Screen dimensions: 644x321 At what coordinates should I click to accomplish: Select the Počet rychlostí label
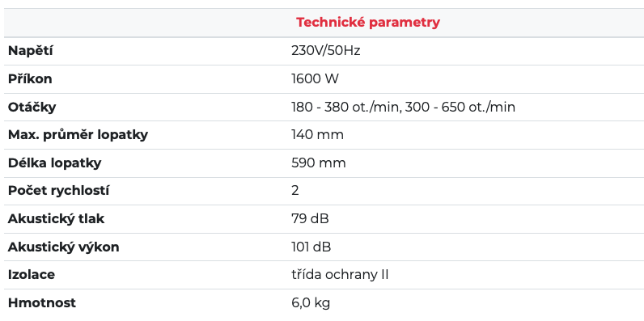59,191
